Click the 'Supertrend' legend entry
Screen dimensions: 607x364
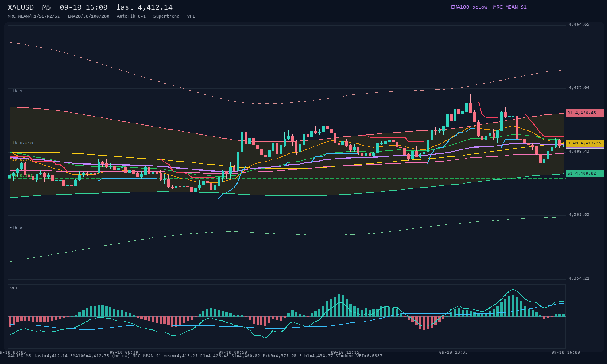click(166, 16)
